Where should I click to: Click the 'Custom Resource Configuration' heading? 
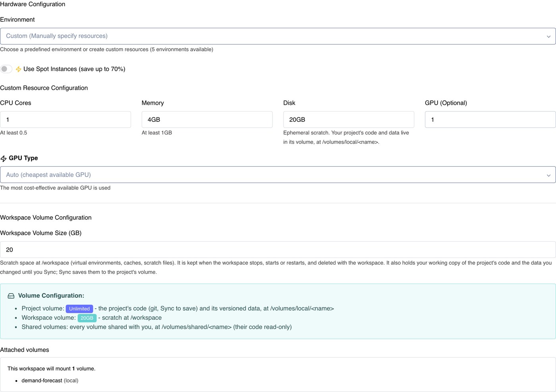tap(44, 88)
